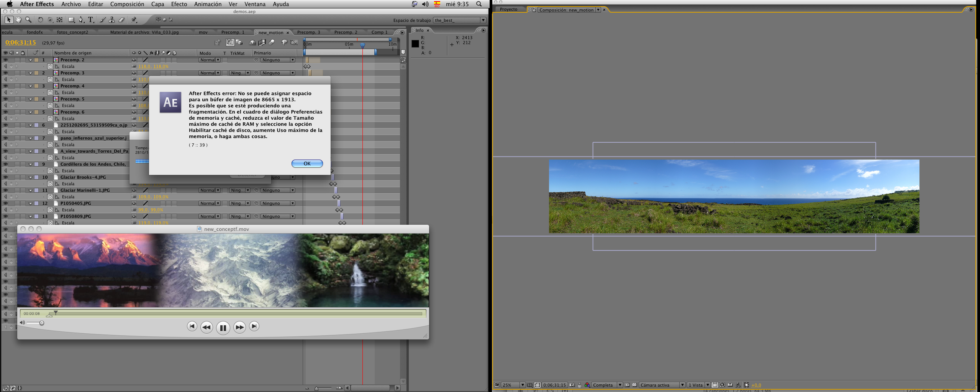Open the Composición menu
Image resolution: width=980 pixels, height=392 pixels.
tap(127, 4)
